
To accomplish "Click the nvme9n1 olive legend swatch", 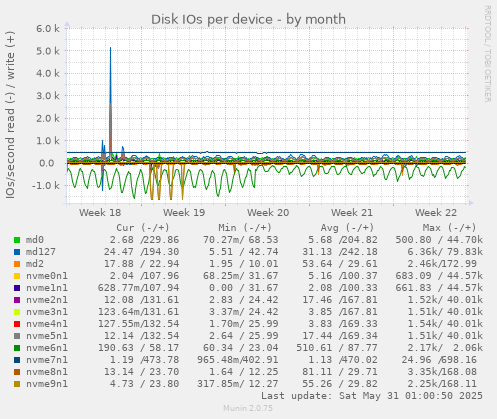I will 17,384.
